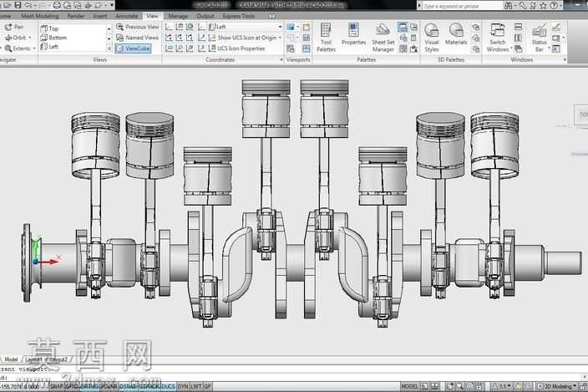Open quick access toolbar customize arrow
This screenshot has width=588, height=392.
tap(112, 5)
